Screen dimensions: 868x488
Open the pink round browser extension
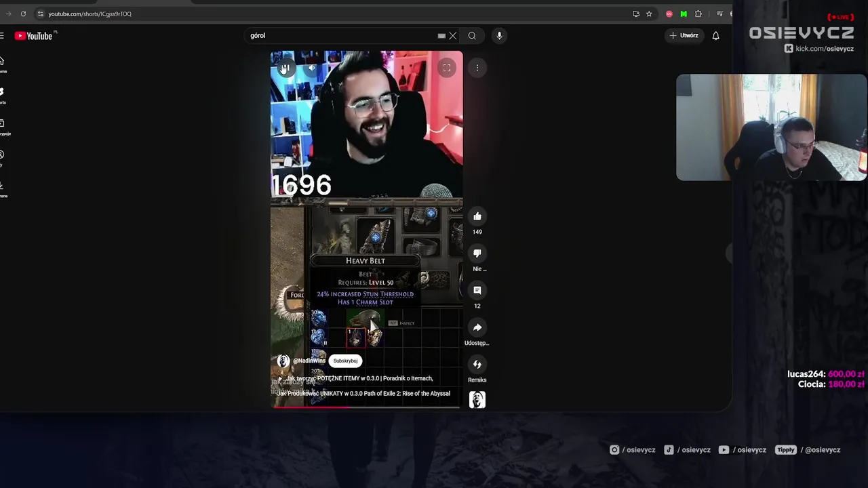(669, 14)
